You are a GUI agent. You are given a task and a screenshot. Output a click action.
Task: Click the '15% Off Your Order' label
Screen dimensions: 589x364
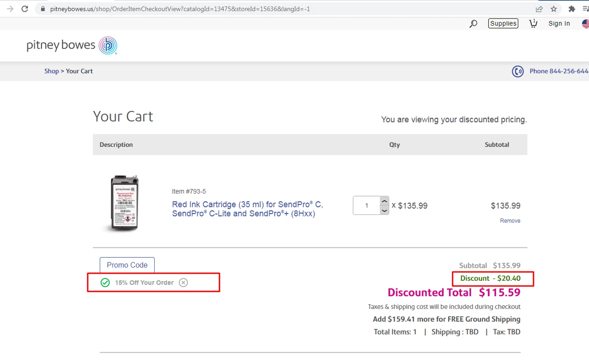click(x=144, y=282)
